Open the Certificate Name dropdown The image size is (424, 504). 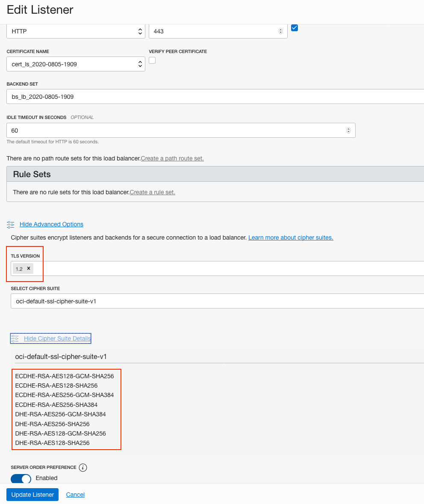pyautogui.click(x=76, y=64)
